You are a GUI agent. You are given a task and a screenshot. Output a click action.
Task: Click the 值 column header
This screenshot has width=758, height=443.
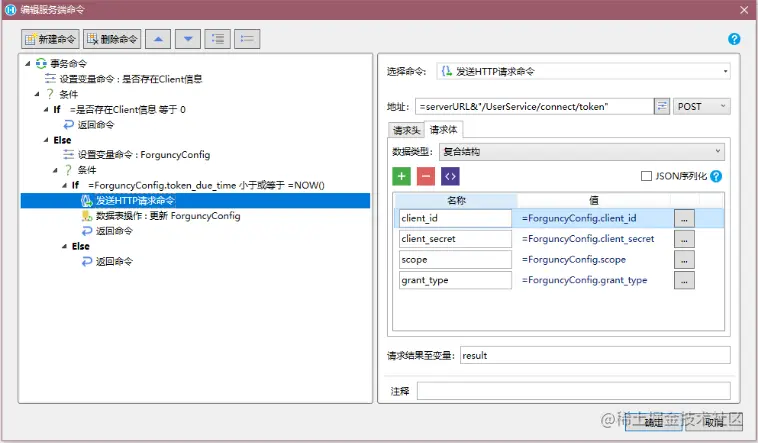tap(594, 201)
